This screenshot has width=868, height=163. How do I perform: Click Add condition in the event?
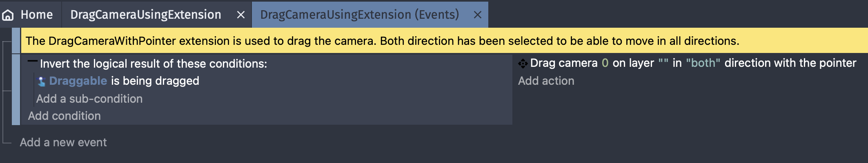(65, 116)
